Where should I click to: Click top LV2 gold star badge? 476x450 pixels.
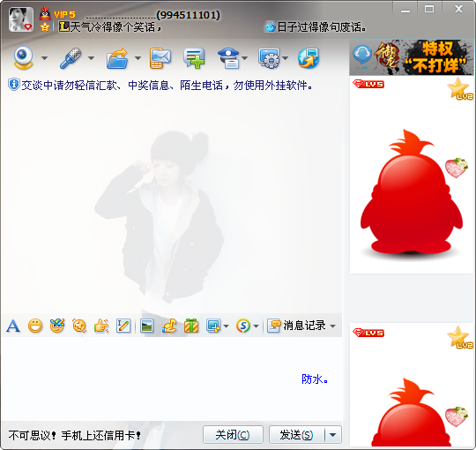pos(460,88)
